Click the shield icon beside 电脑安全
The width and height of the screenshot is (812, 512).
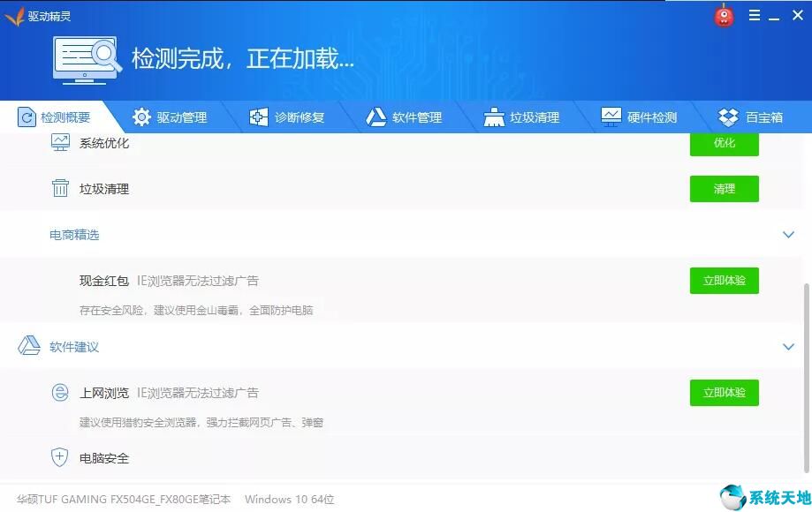point(59,457)
